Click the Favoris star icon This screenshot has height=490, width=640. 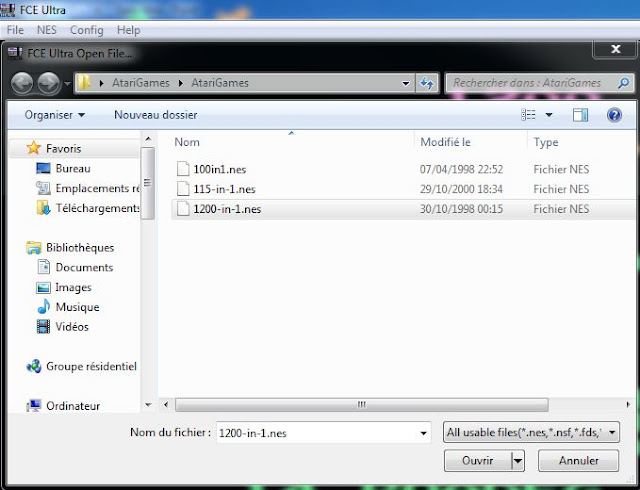pyautogui.click(x=33, y=148)
